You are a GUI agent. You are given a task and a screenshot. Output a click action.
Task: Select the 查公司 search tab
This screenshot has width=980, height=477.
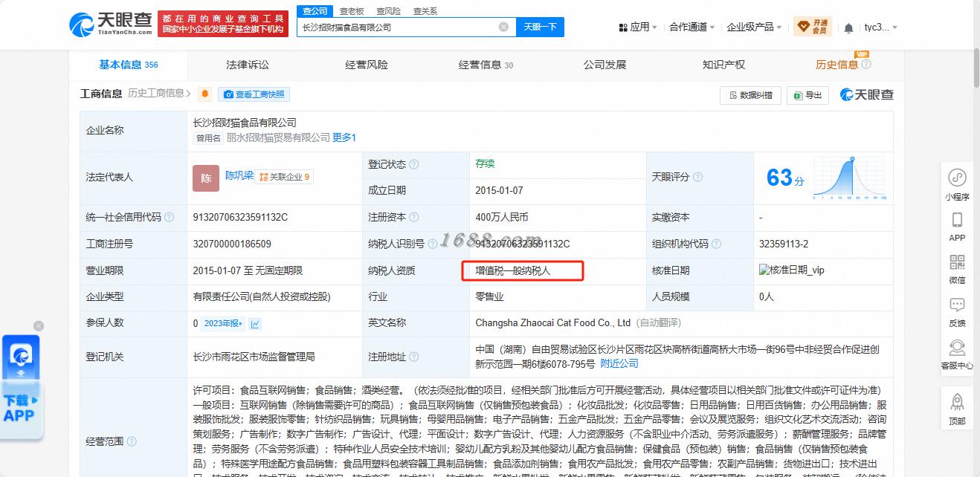click(315, 10)
